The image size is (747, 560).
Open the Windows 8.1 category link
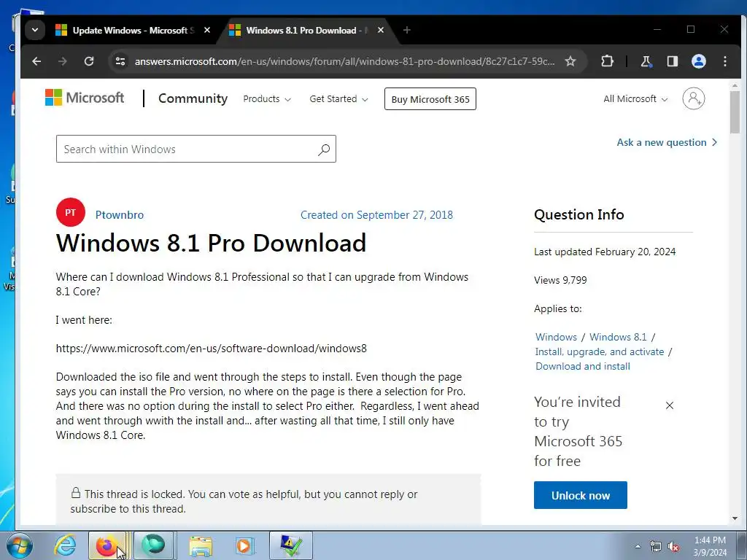(x=618, y=337)
